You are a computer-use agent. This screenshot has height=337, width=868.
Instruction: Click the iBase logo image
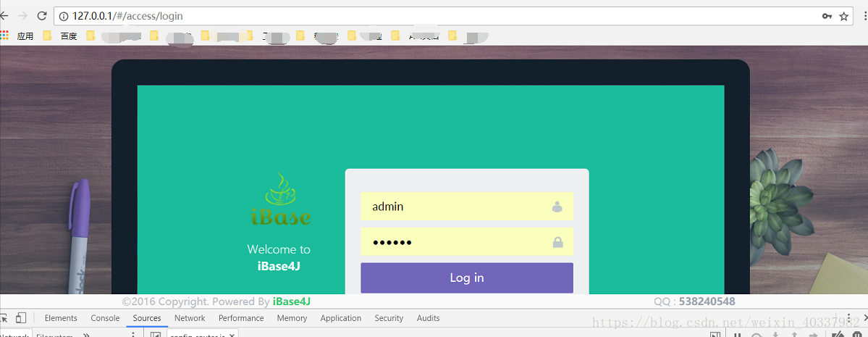(x=280, y=199)
